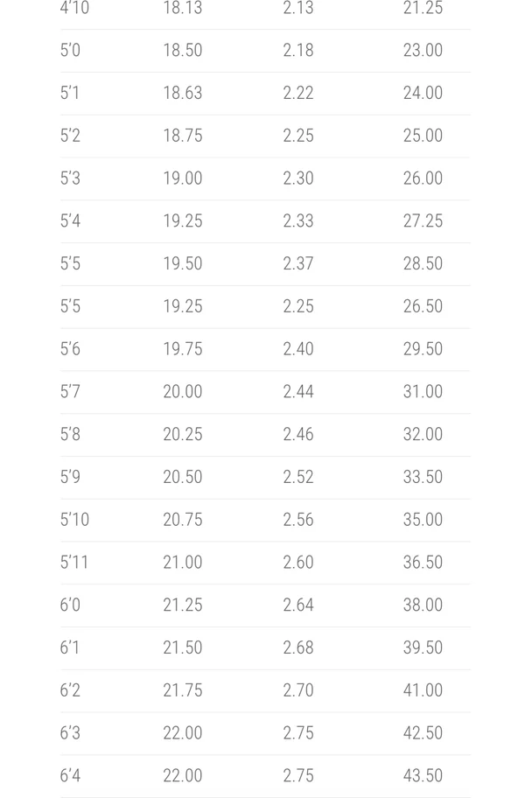Click the 5'1 row label
Viewport: 532px width, 798px height.
click(x=70, y=93)
